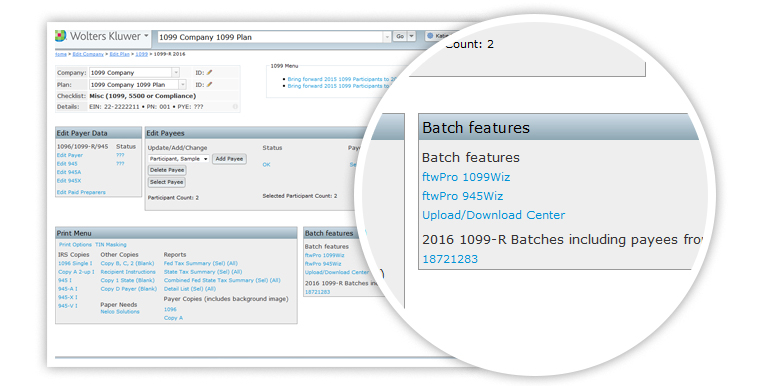This screenshot has width=768, height=386.
Task: Open the Edit 945 link
Action: pyautogui.click(x=67, y=164)
